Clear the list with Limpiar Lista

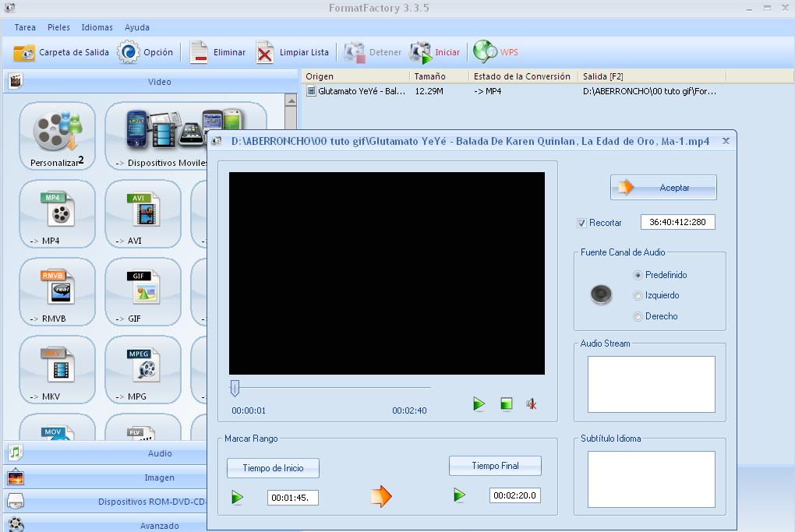point(292,52)
